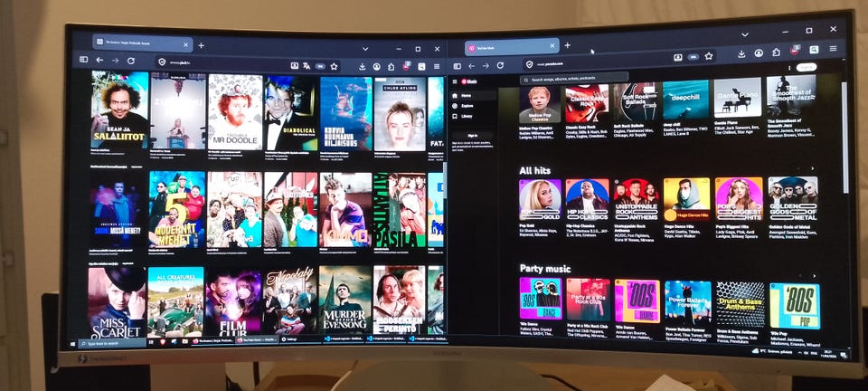868x391 pixels.
Task: Open downloads in the left browser toolbar
Action: pos(362,66)
